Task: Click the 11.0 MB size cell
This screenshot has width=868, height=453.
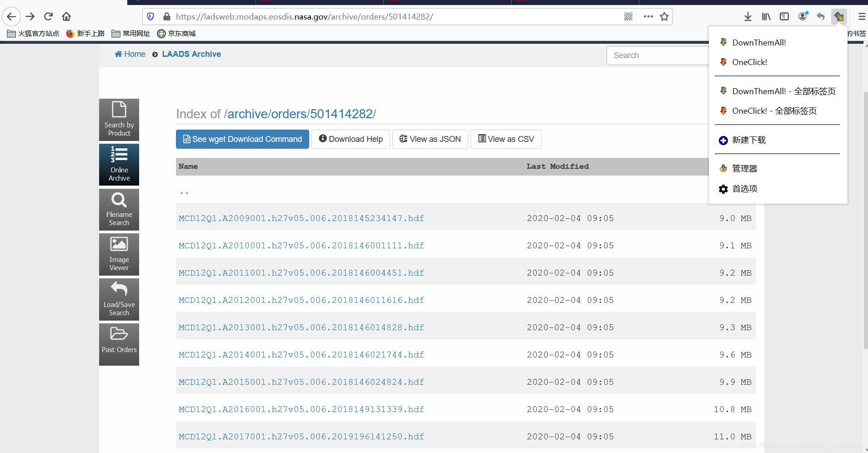Action: [733, 437]
